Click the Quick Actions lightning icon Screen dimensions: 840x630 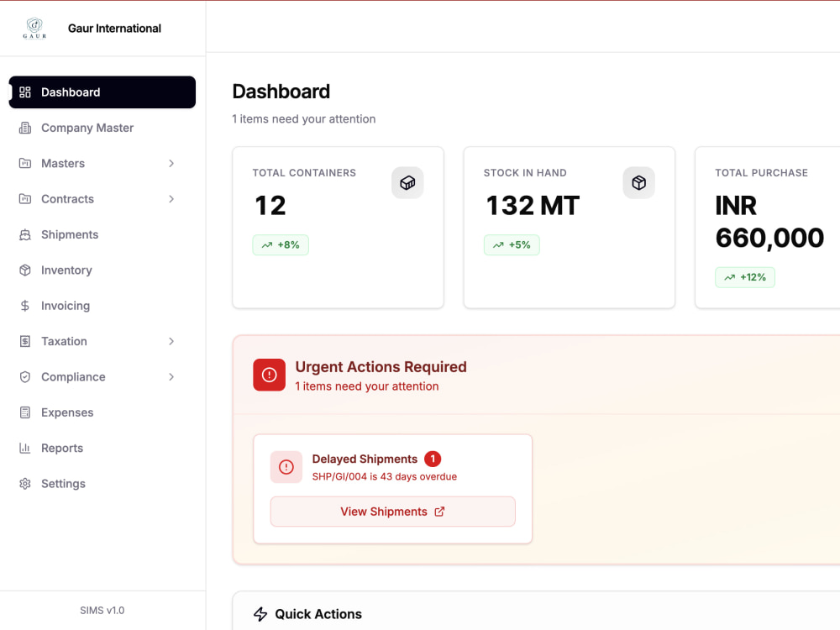point(260,614)
